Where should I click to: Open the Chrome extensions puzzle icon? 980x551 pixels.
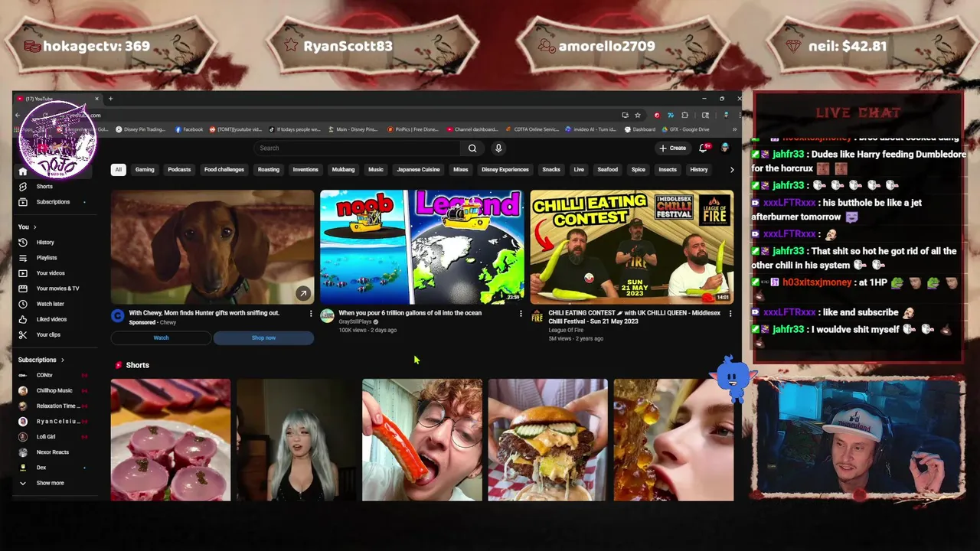click(x=684, y=116)
